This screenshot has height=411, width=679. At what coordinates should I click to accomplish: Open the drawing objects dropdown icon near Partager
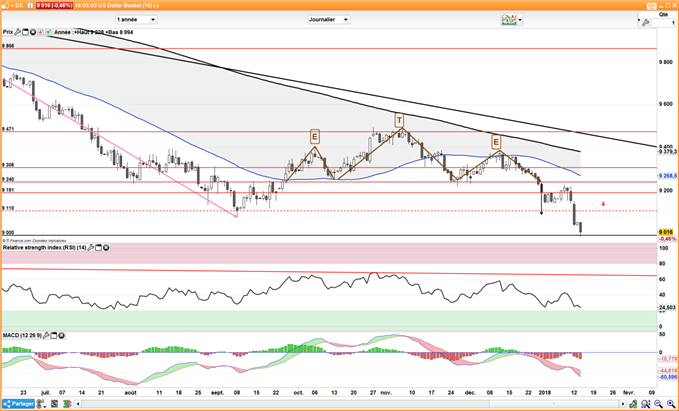pyautogui.click(x=42, y=404)
